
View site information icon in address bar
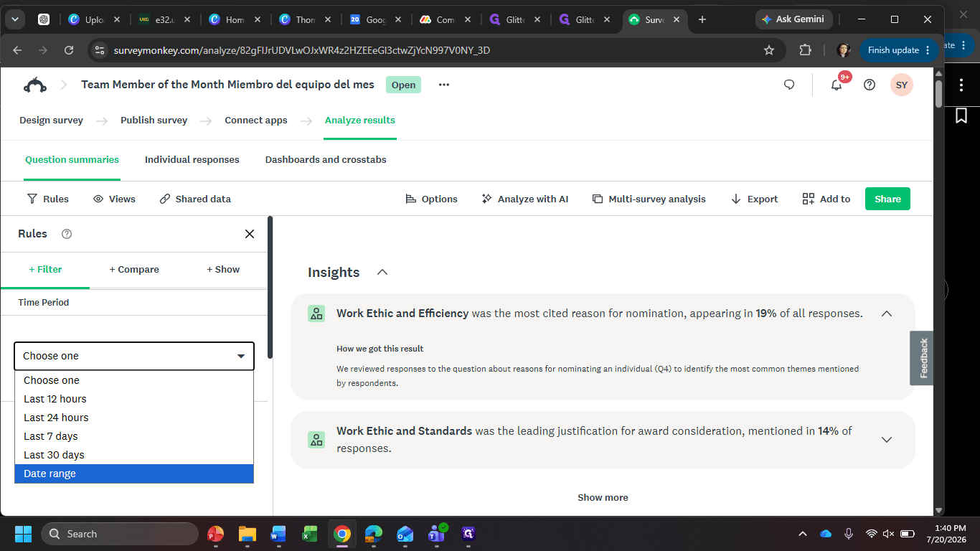(x=100, y=50)
